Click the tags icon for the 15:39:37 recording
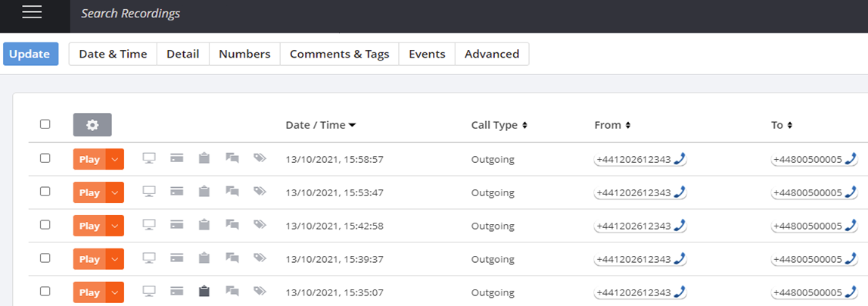 [260, 258]
